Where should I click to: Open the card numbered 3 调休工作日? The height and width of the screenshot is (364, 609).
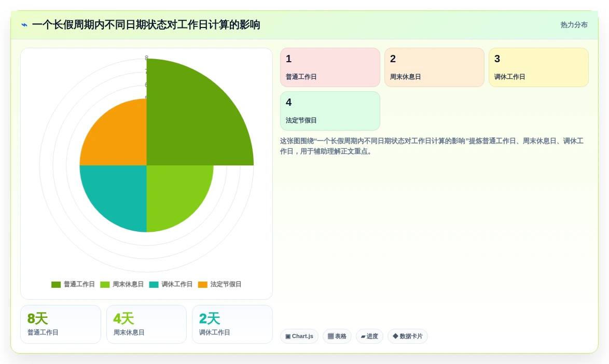[538, 67]
